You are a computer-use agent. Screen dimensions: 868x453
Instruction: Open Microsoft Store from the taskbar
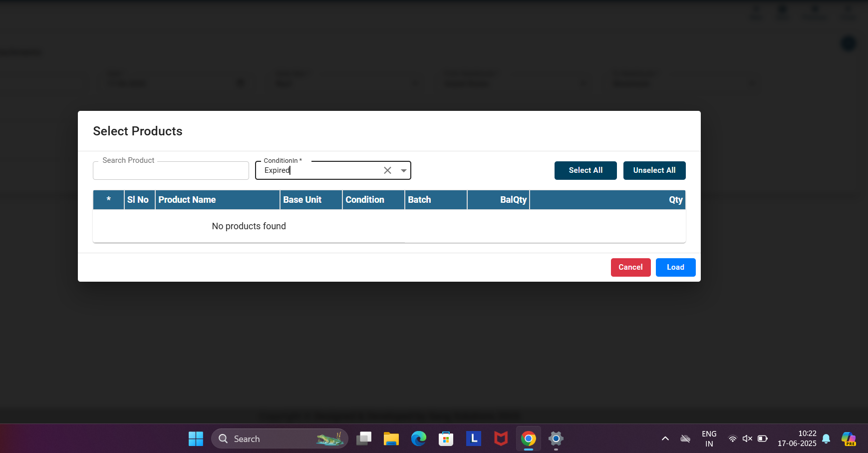(446, 439)
